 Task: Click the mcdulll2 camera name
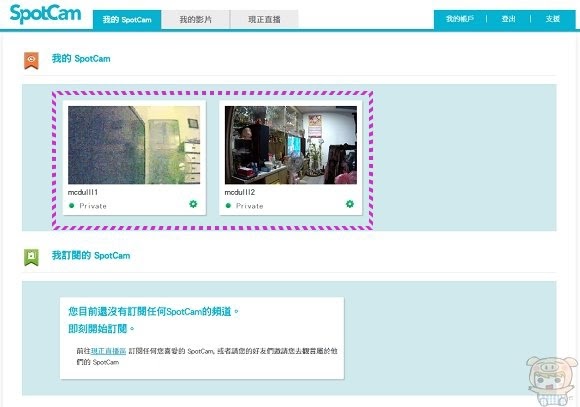click(240, 192)
